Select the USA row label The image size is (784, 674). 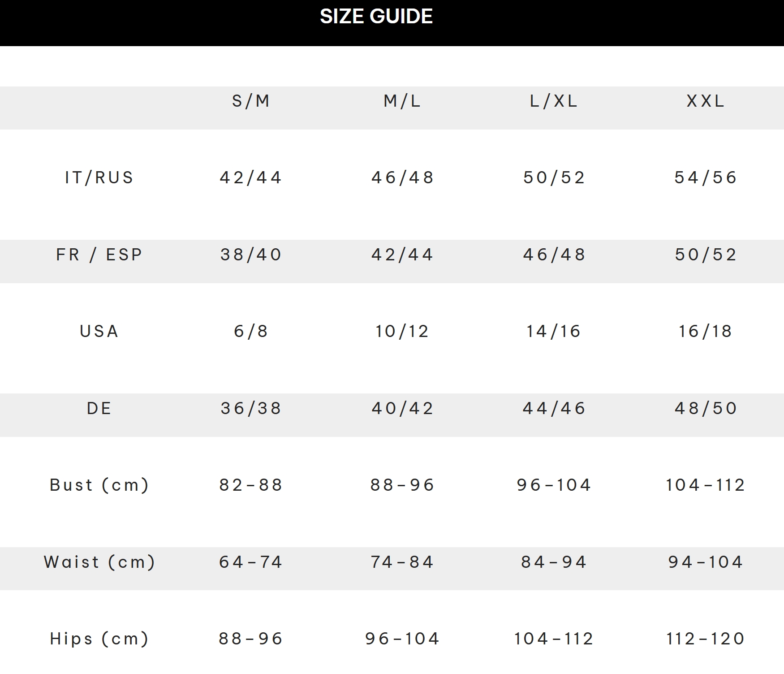pos(99,332)
